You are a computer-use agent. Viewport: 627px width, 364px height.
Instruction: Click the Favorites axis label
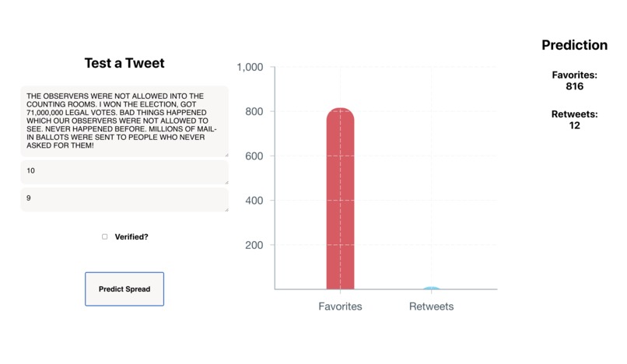point(340,306)
